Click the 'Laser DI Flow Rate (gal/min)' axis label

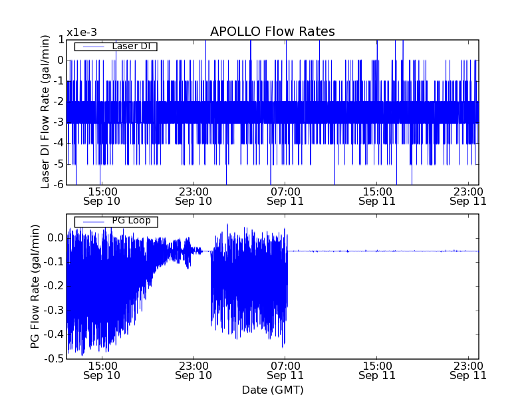pos(45,112)
